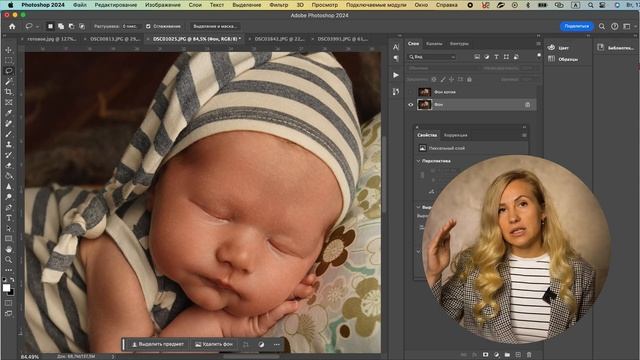Toggle the Сглаживание anti-alias checkbox
Viewport: 640px width, 360px height.
pyautogui.click(x=148, y=26)
